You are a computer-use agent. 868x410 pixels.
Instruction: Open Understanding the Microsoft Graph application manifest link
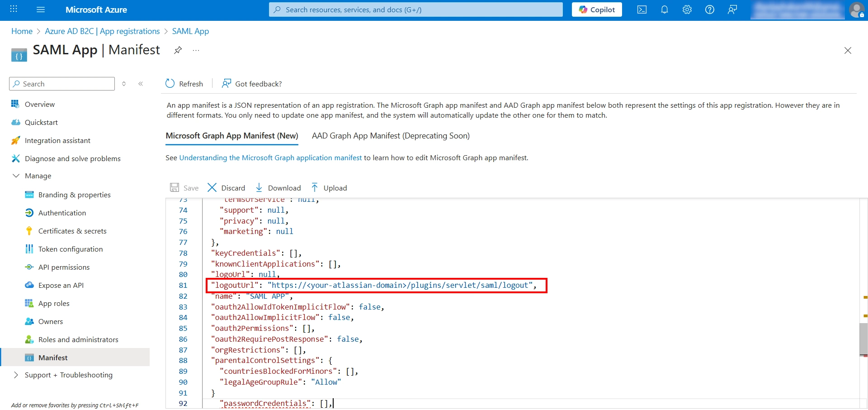[270, 158]
